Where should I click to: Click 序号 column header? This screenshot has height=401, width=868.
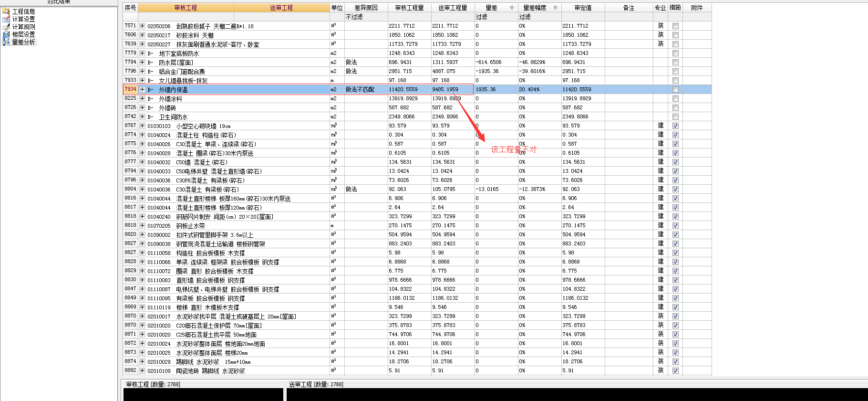pos(130,8)
